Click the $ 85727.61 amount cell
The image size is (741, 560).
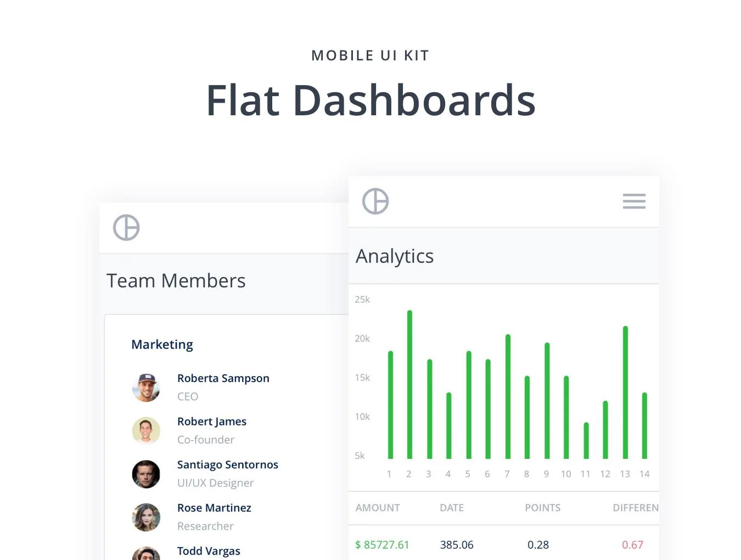pos(382,545)
